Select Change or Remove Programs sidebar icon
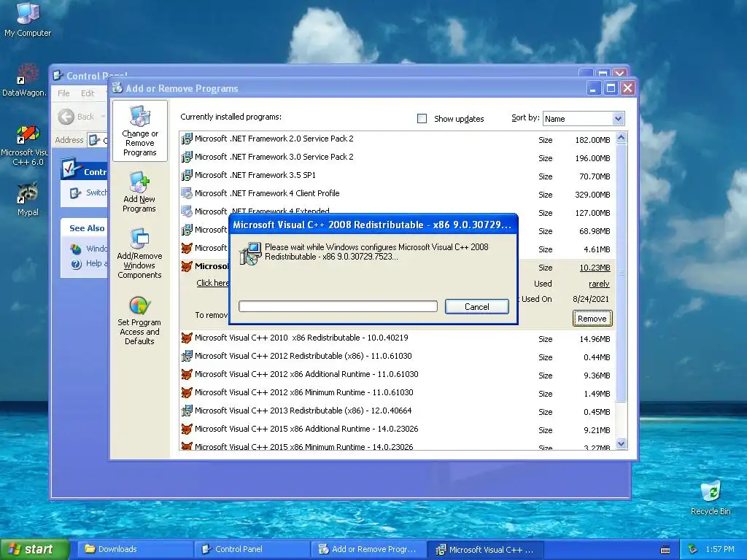747x560 pixels. click(139, 131)
